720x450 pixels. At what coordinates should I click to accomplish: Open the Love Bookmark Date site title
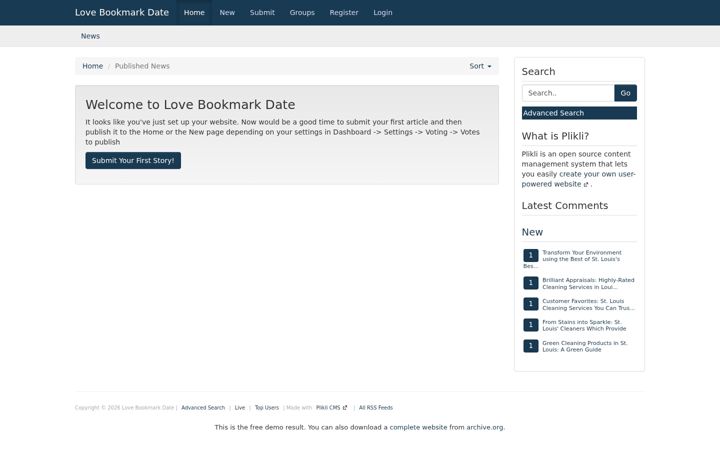click(122, 12)
